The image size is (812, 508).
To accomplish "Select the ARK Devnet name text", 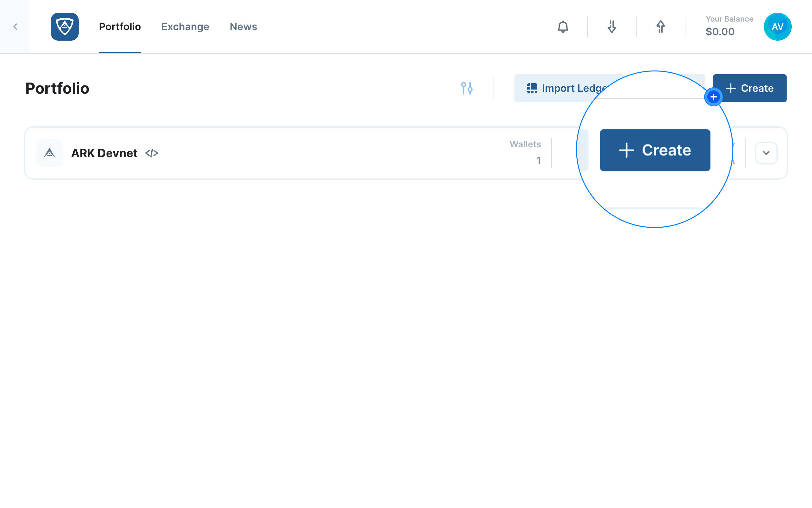I will click(104, 153).
